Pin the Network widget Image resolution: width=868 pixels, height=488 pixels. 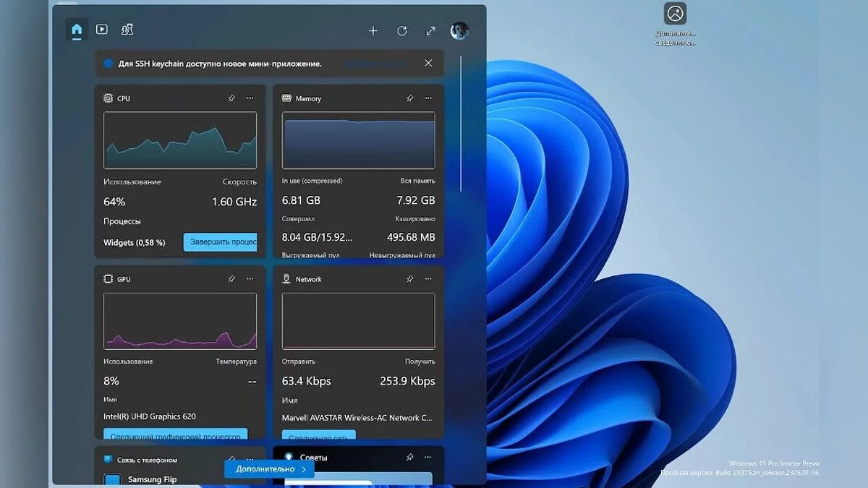pyautogui.click(x=409, y=279)
